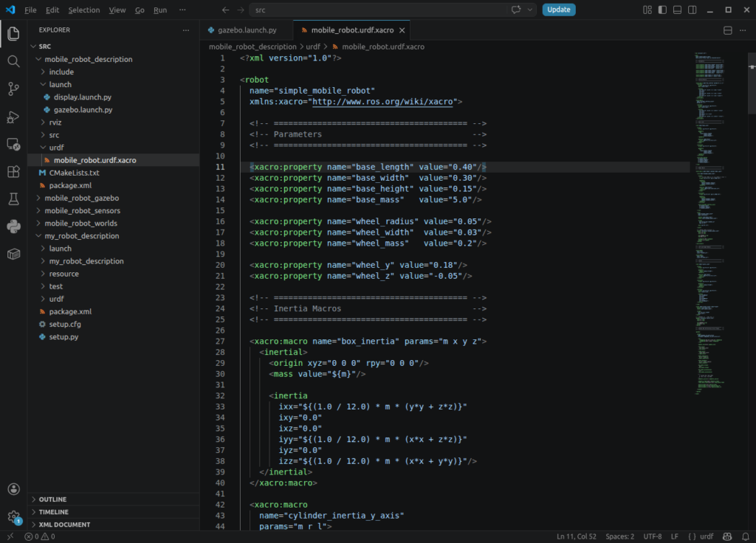Click the errors and warnings counter
The image size is (756, 543).
click(x=40, y=536)
